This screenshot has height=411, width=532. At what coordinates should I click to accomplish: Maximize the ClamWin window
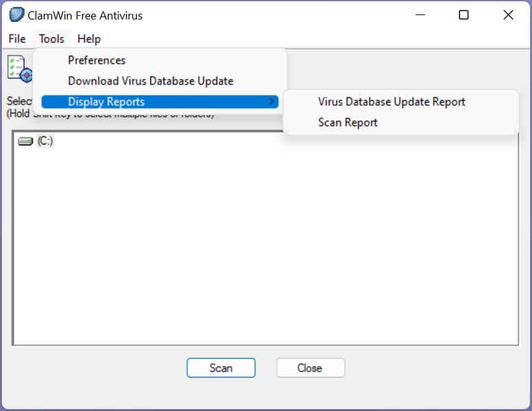click(x=463, y=14)
